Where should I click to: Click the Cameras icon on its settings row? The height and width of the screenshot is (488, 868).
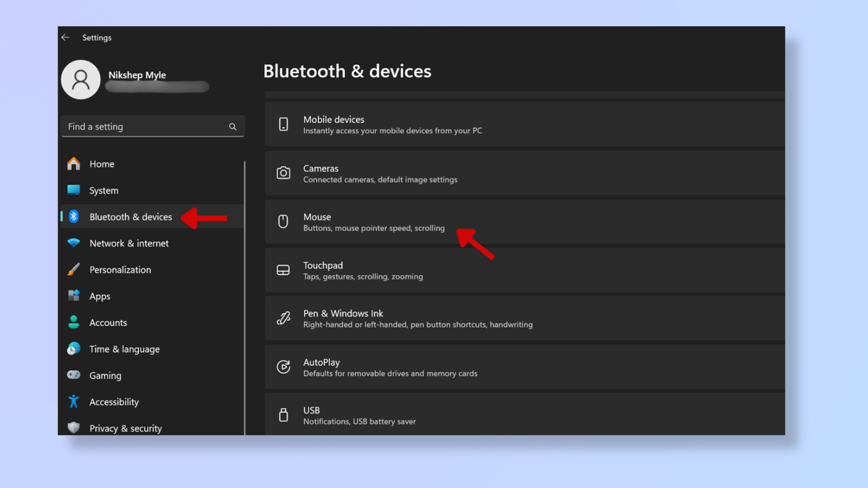point(283,174)
